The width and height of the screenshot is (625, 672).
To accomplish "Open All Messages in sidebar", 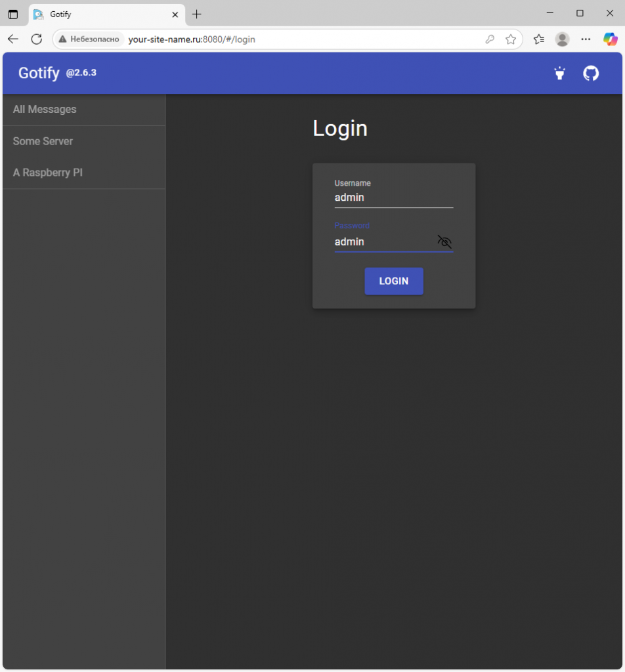I will [84, 110].
